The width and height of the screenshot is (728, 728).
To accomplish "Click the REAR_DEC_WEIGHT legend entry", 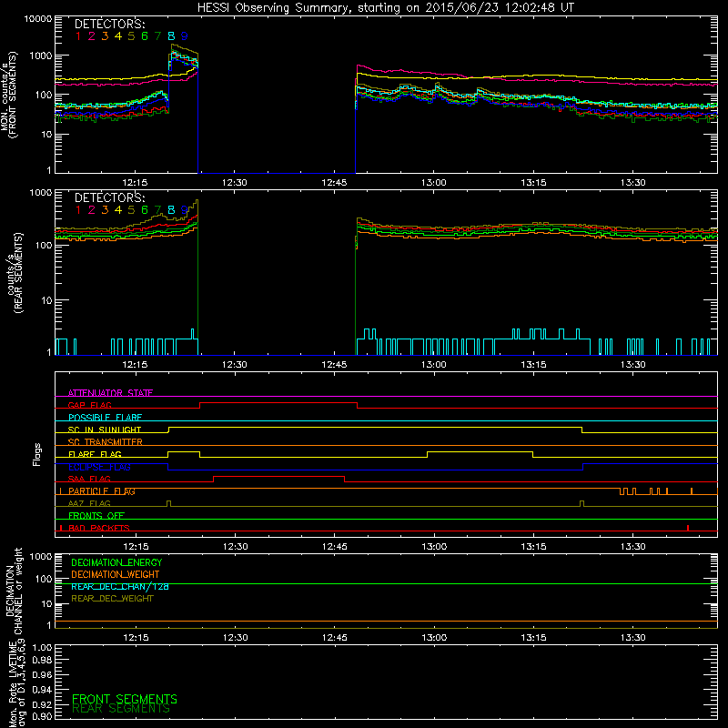I will [112, 599].
